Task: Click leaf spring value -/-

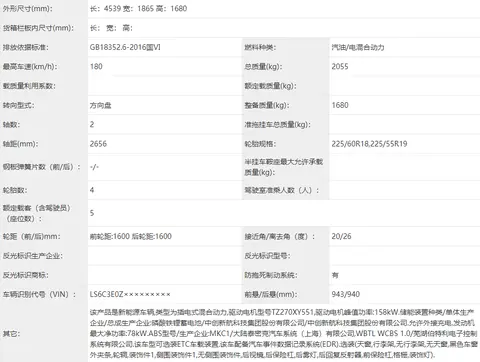Action: pyautogui.click(x=94, y=167)
